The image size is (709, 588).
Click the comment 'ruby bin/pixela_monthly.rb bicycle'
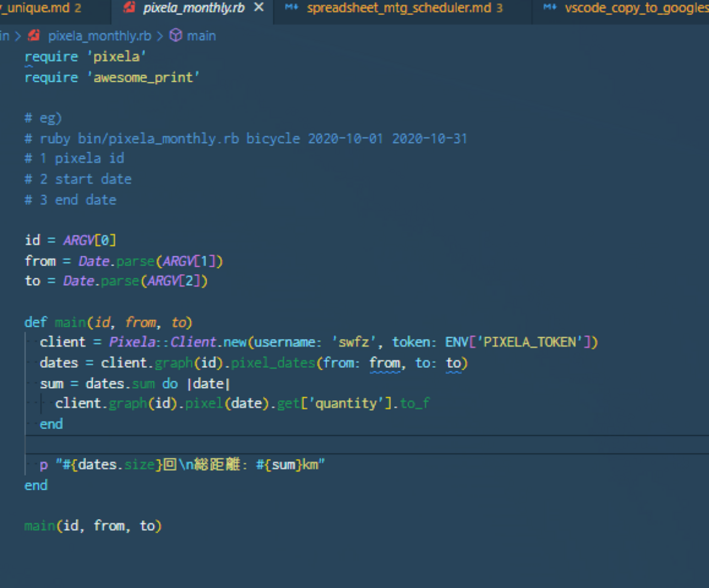pyautogui.click(x=170, y=139)
